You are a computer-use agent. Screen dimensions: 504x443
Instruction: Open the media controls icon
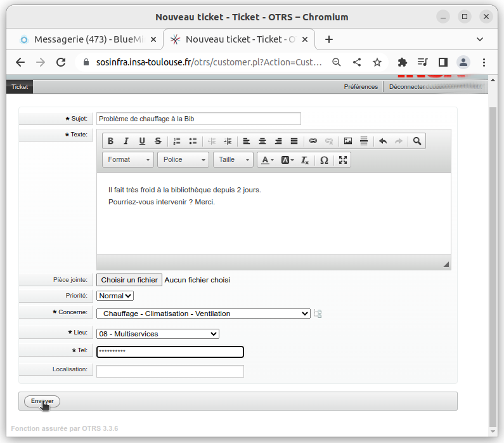(422, 62)
